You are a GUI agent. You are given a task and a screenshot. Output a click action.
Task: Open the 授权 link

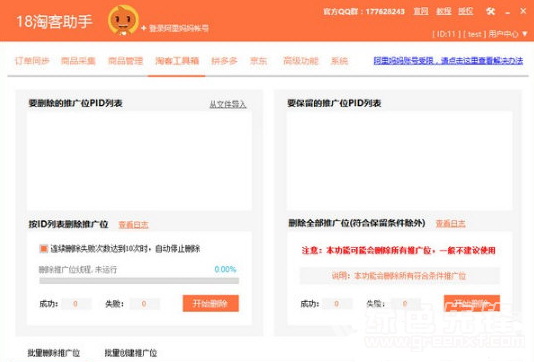point(466,11)
